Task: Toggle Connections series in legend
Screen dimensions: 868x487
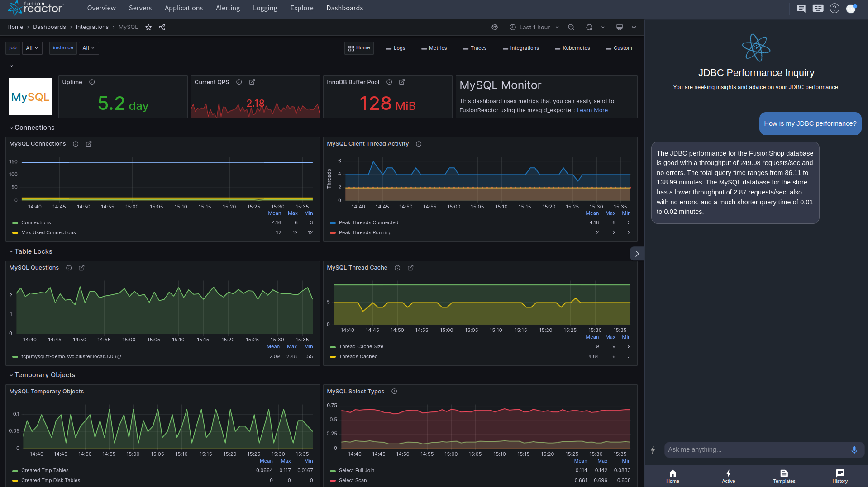Action: (36, 222)
